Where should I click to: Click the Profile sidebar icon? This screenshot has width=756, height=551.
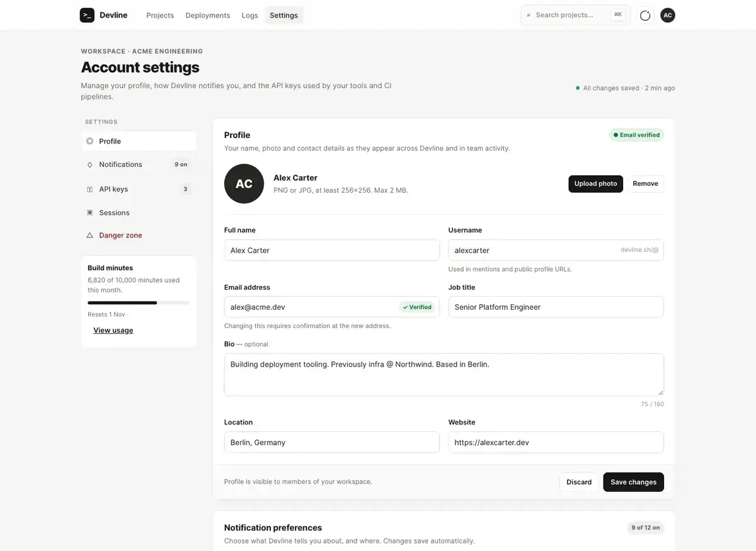click(x=89, y=141)
